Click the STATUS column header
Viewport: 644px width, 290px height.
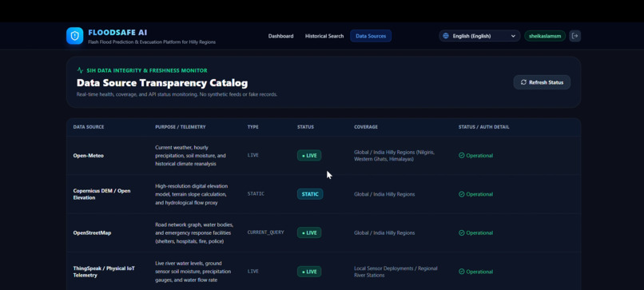305,127
